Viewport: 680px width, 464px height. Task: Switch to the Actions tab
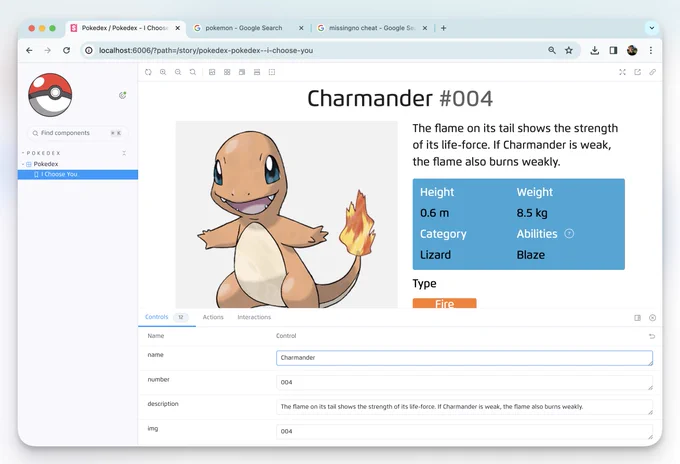pyautogui.click(x=213, y=317)
